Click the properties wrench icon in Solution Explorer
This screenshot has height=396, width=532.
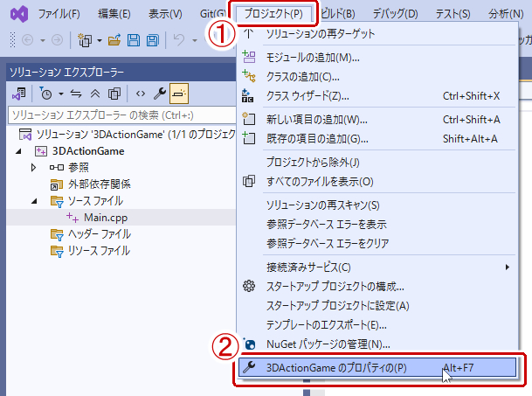pos(160,94)
